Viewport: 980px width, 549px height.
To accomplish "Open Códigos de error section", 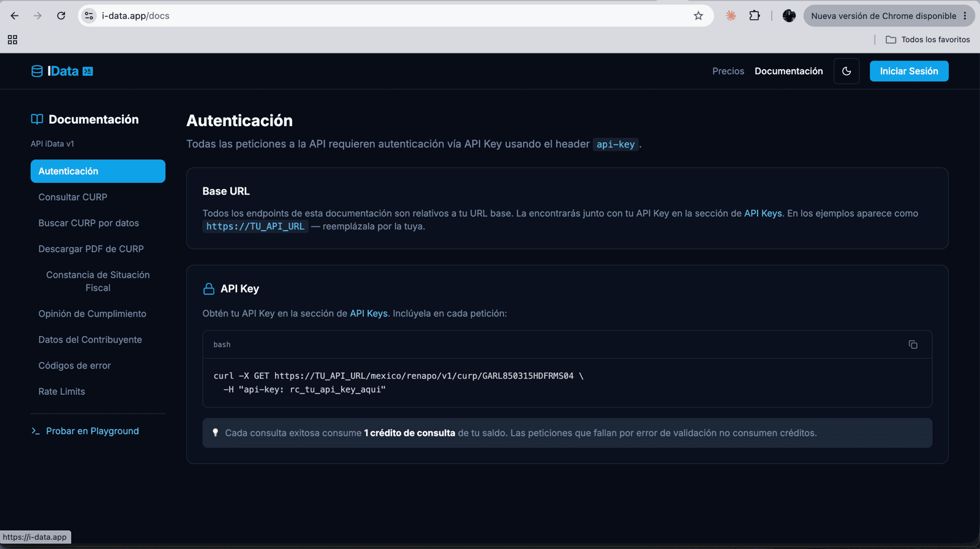I will coord(98,365).
